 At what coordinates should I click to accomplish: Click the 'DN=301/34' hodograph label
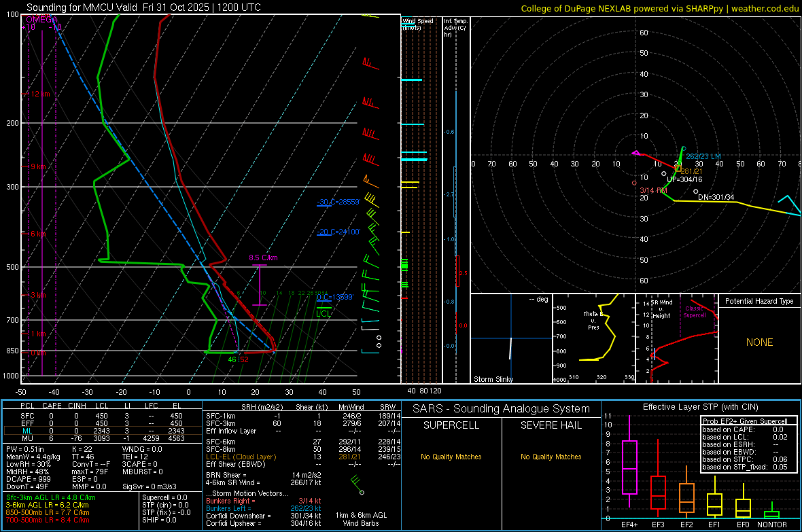point(716,198)
